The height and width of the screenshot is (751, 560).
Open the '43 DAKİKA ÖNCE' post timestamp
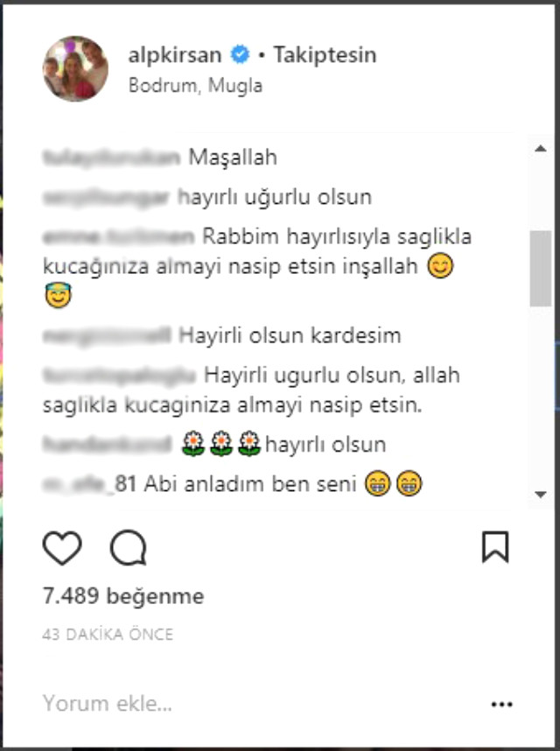108,634
